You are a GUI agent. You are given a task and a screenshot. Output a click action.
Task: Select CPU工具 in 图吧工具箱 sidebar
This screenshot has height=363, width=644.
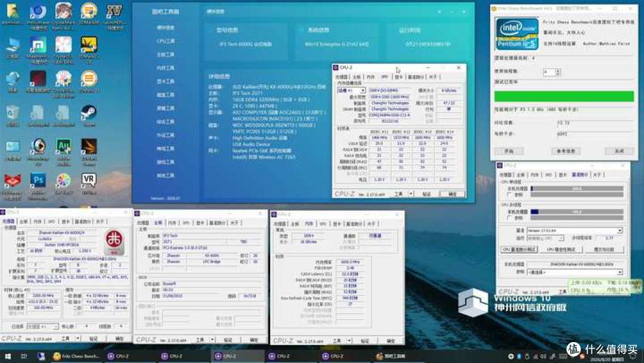pos(166,41)
